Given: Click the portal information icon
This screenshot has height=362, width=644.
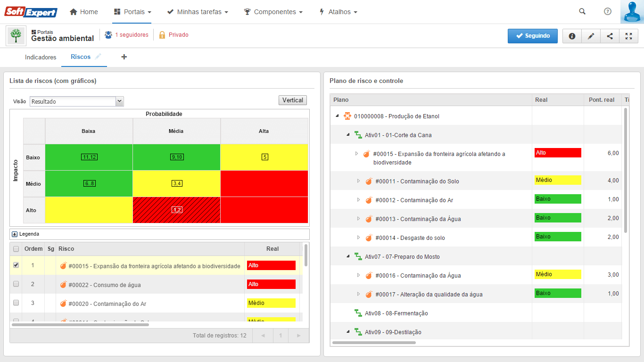Looking at the screenshot, I should click(x=572, y=36).
